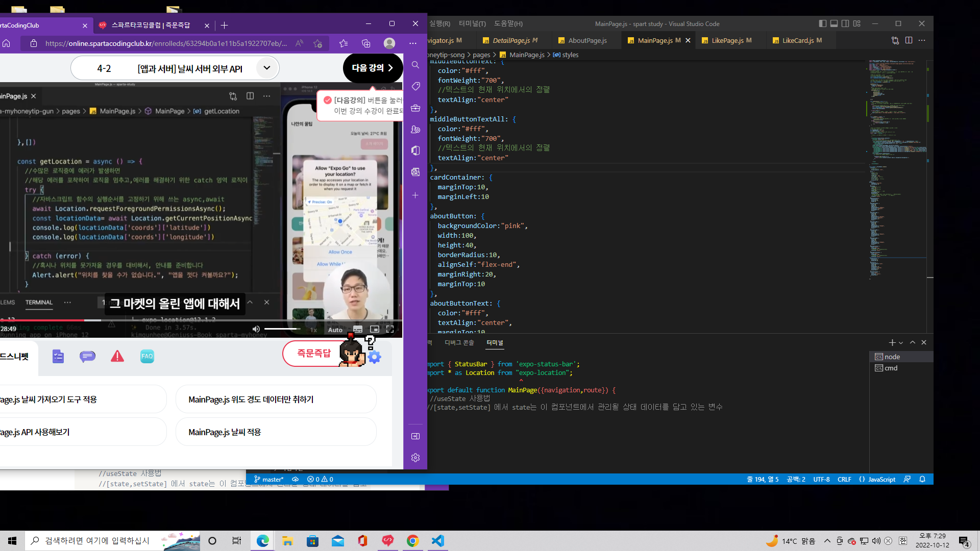Click the read aloud icon in address bar
980x551 pixels.
(x=299, y=43)
